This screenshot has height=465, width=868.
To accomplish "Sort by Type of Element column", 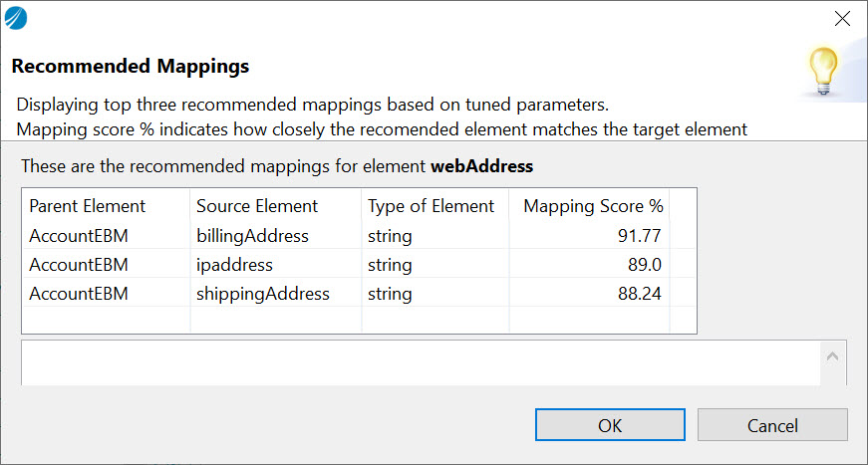I will coord(431,206).
